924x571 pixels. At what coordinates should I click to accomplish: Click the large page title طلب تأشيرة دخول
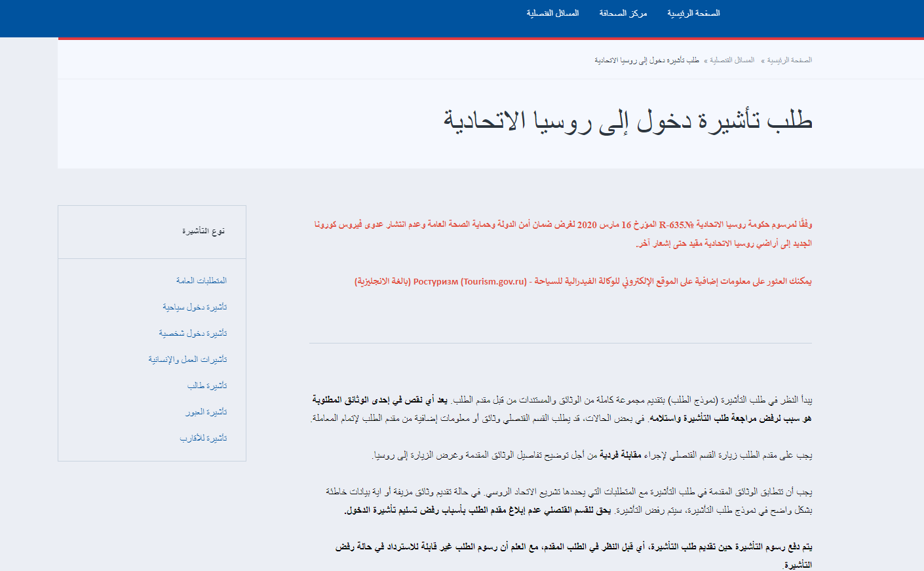[x=627, y=121]
